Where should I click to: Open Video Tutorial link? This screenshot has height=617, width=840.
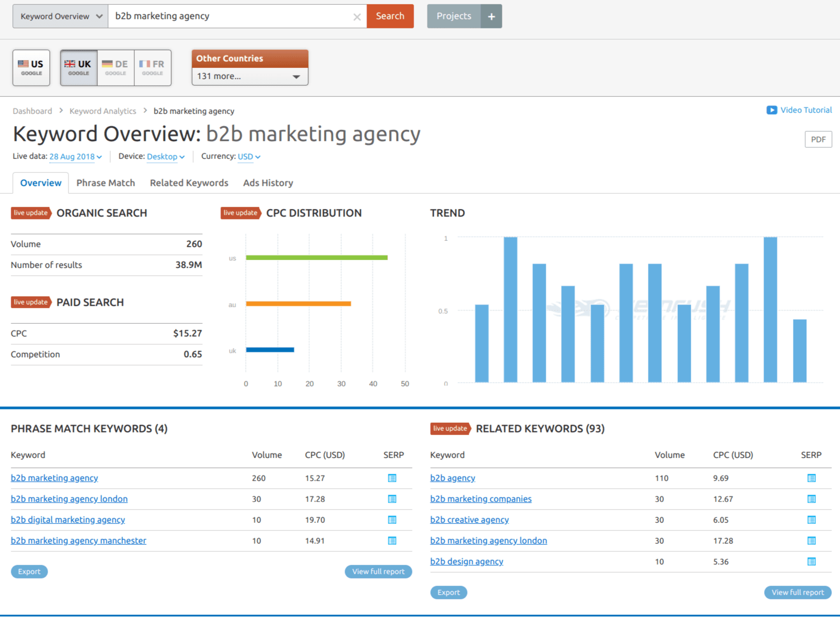click(806, 110)
